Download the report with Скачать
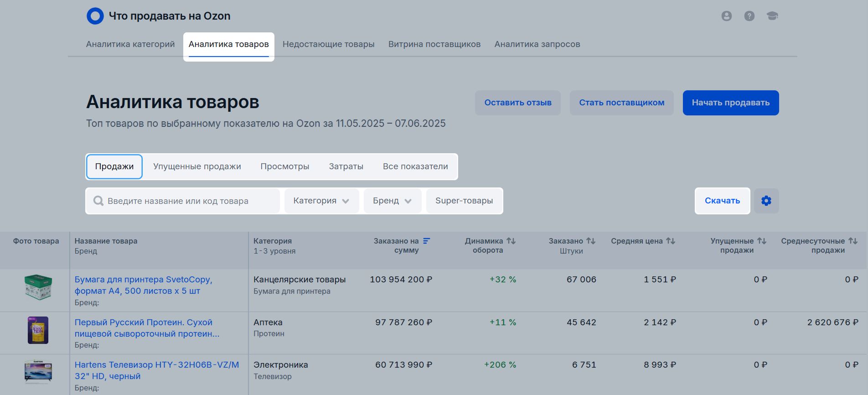The height and width of the screenshot is (395, 868). coord(723,201)
